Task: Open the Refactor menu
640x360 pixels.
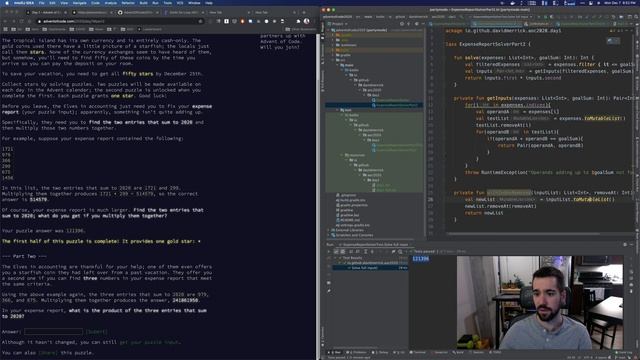Action: pos(128,3)
